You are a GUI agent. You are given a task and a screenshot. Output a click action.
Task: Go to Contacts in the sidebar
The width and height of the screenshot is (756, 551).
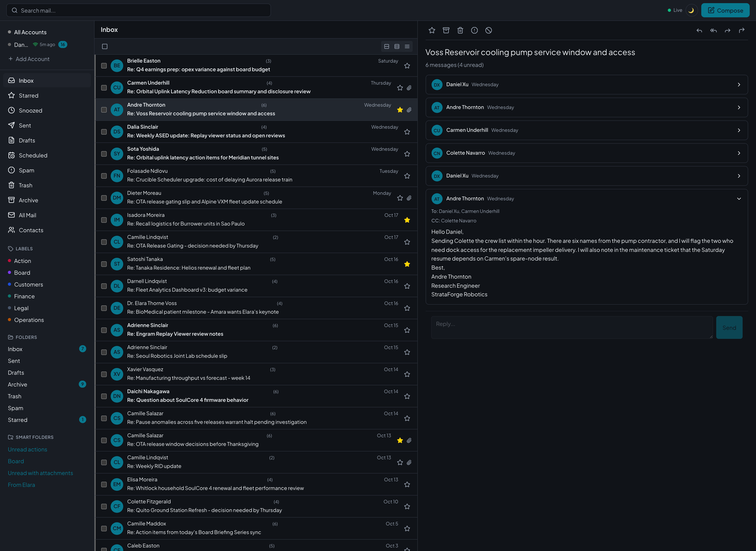click(47, 230)
